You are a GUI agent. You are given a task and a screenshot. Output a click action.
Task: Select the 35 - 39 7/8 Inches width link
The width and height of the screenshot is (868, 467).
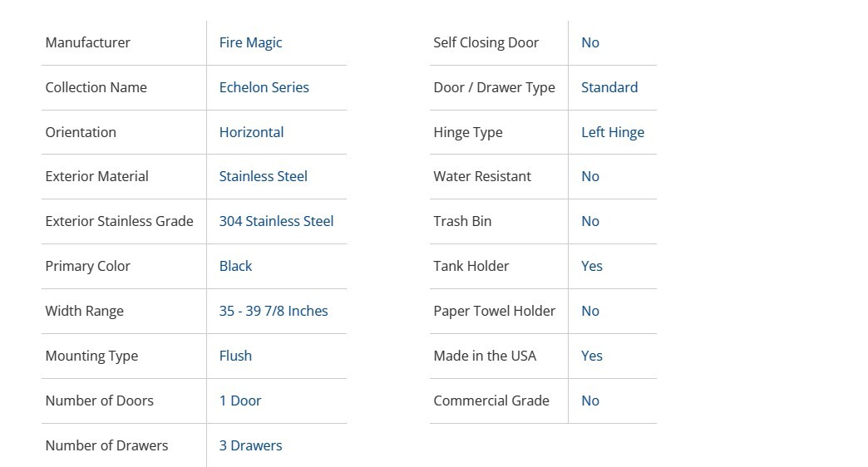(273, 311)
